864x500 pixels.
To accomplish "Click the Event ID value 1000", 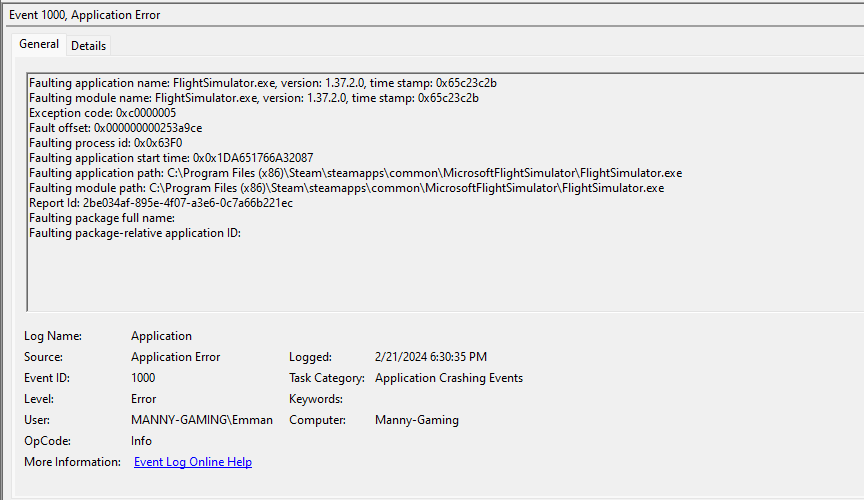I will coord(143,378).
